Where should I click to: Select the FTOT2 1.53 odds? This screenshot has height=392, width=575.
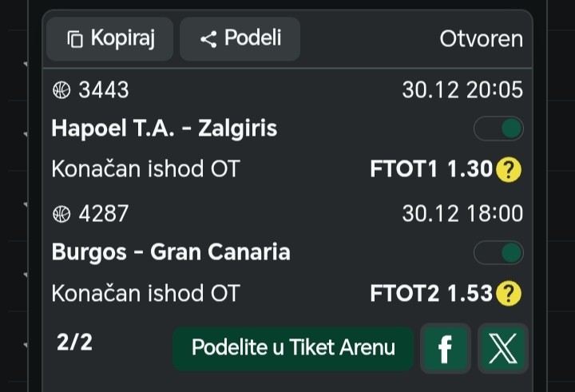click(x=431, y=294)
